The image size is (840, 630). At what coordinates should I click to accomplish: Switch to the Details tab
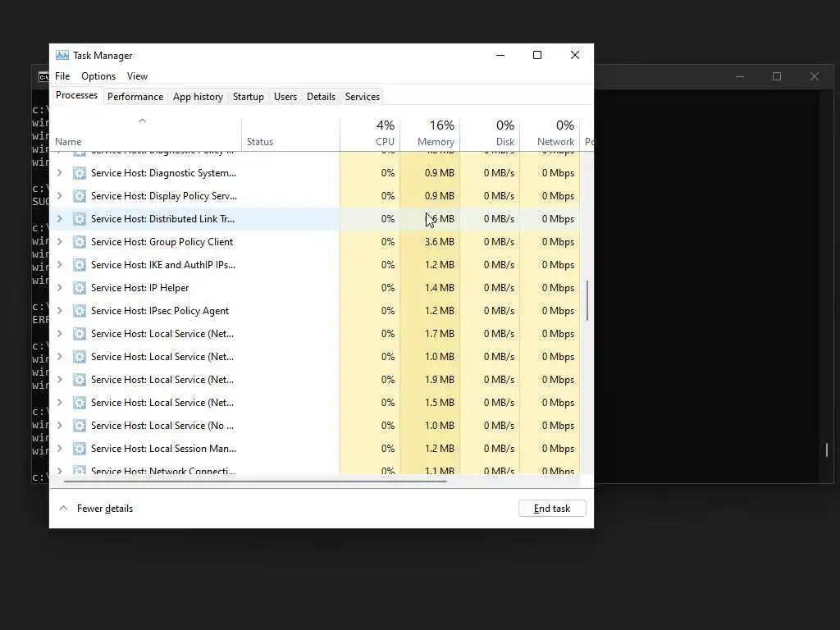321,97
